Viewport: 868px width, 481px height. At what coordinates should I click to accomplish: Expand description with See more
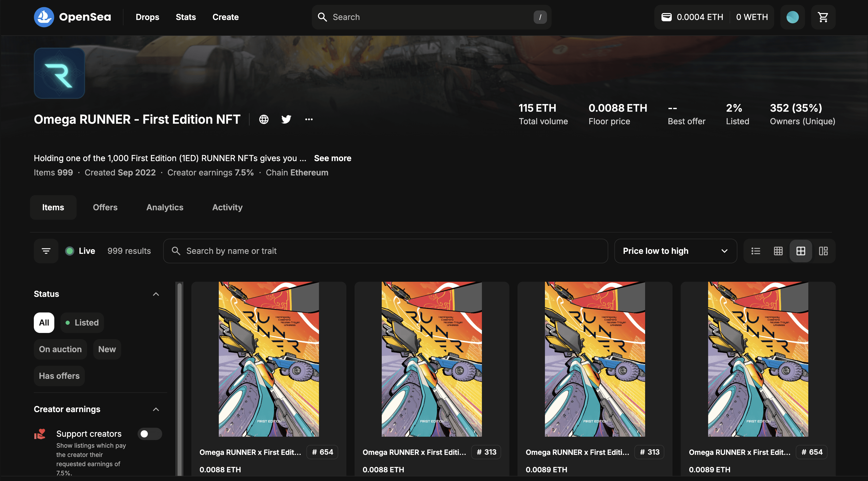tap(333, 158)
